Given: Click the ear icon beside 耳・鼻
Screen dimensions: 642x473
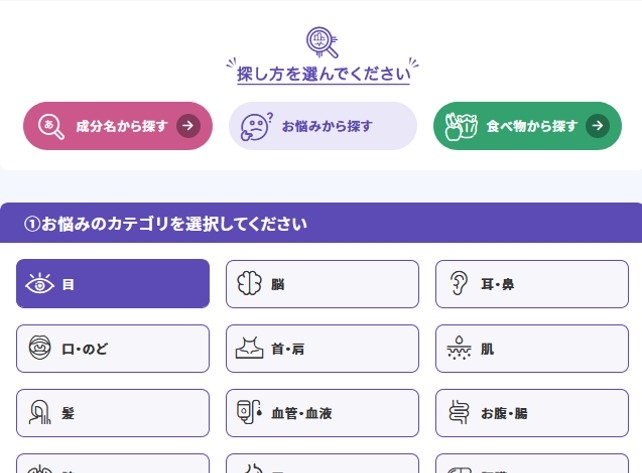Looking at the screenshot, I should [x=459, y=284].
